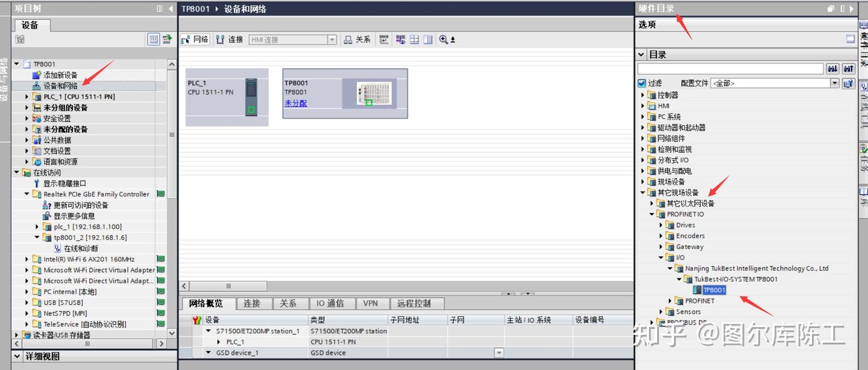Click the 未分配 link on TP8001 device
The height and width of the screenshot is (370, 868).
295,103
